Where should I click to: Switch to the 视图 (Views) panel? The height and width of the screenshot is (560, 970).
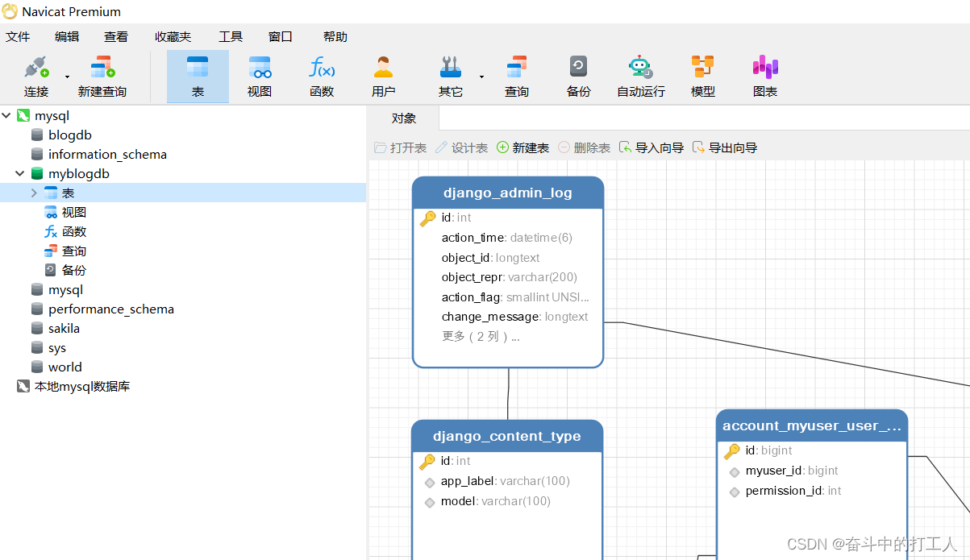point(259,76)
